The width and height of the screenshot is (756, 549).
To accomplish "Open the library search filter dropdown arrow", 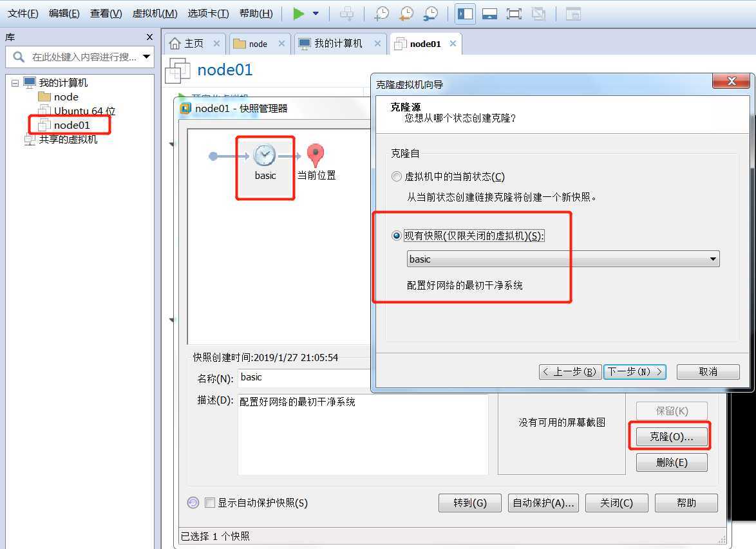I will point(147,57).
